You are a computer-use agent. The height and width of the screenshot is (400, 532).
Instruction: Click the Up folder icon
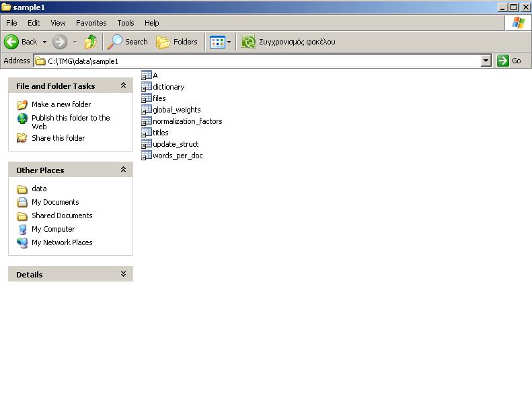(x=91, y=42)
